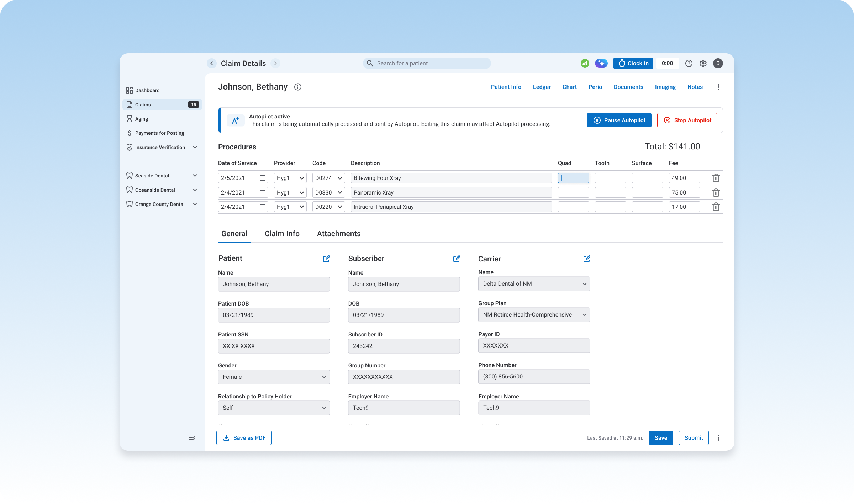Open the Patient Info link

coord(506,87)
